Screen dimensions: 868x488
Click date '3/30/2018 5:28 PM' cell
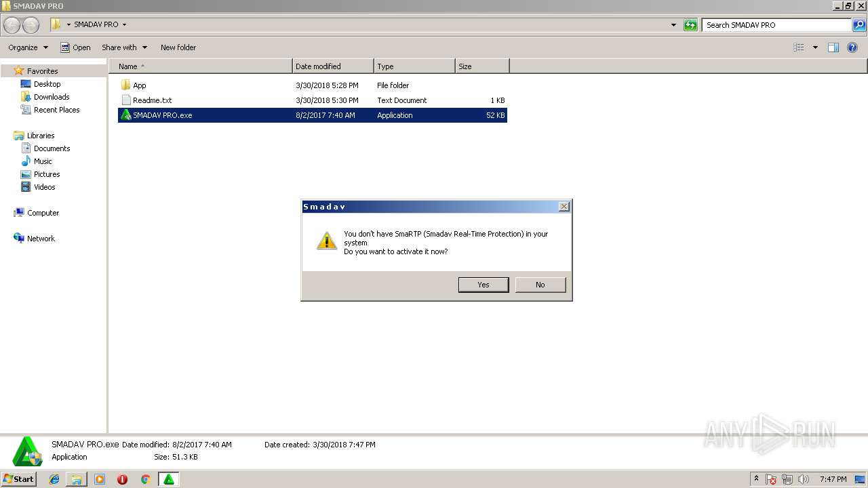(327, 85)
